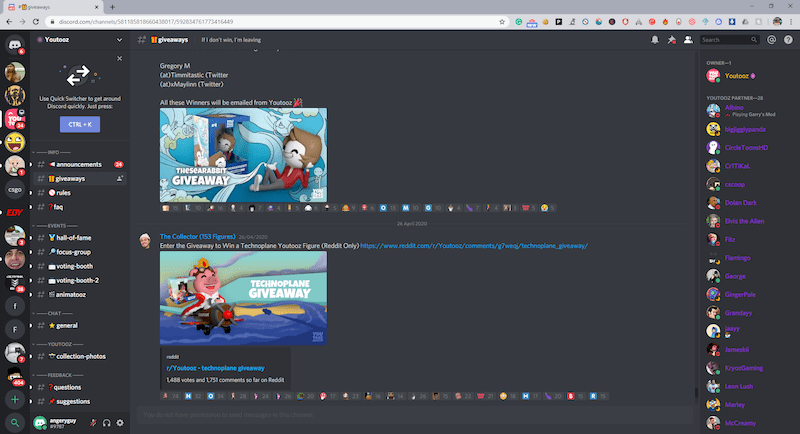Open the questions channel

coord(80,387)
